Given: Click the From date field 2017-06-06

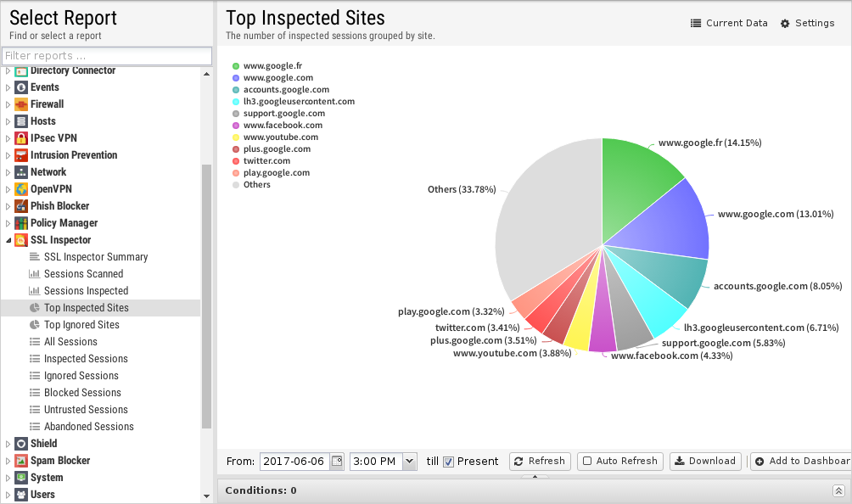Looking at the screenshot, I should [295, 461].
